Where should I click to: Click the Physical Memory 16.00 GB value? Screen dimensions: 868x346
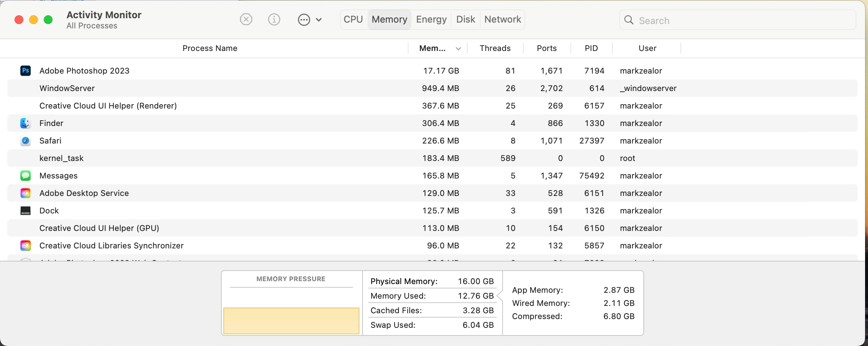[x=476, y=281]
